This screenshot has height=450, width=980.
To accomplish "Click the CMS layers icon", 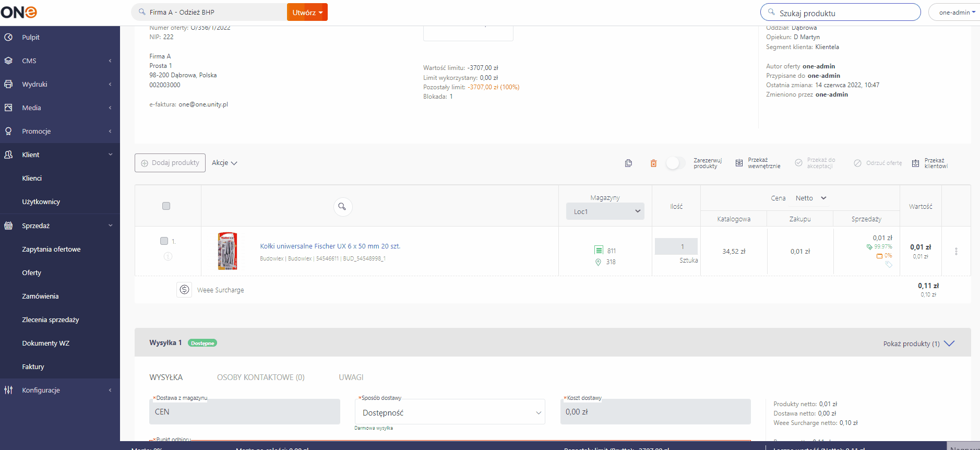I will click(x=8, y=61).
